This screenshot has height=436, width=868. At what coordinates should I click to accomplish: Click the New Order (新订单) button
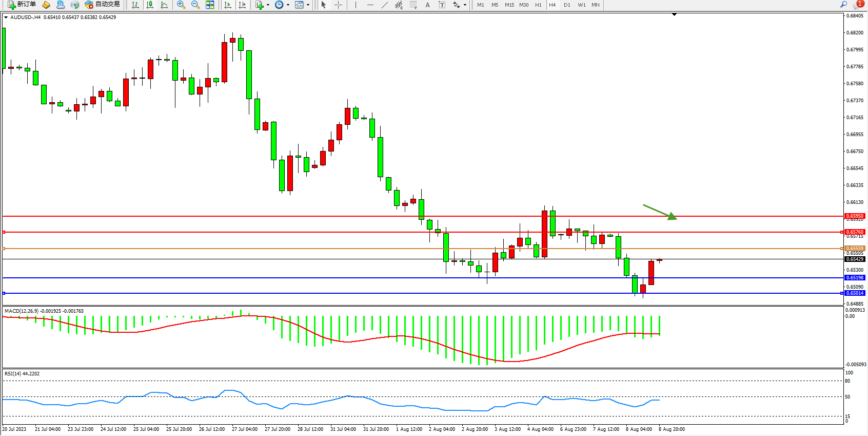click(22, 5)
